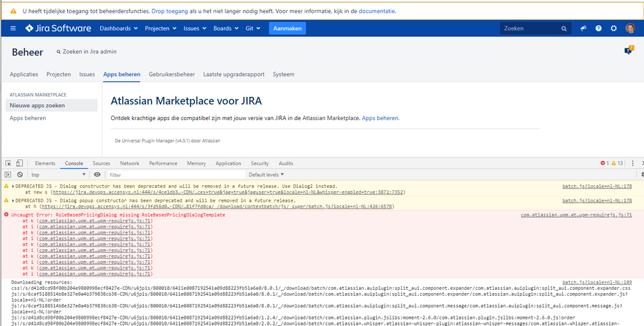Open the Systeem tab
This screenshot has height=326, width=644.
pyautogui.click(x=283, y=74)
